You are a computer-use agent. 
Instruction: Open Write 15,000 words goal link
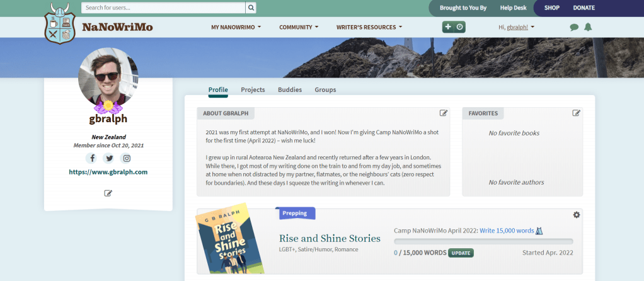tap(507, 231)
